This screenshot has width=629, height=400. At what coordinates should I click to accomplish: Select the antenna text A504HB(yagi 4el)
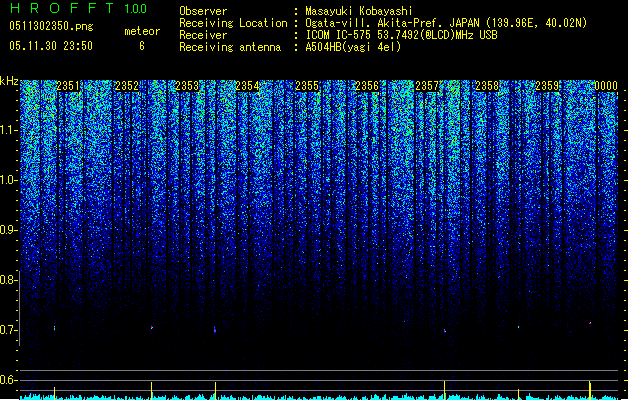(x=353, y=47)
